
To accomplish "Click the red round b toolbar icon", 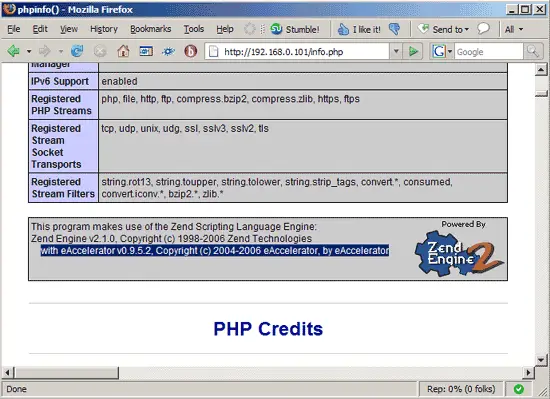I will click(x=190, y=51).
